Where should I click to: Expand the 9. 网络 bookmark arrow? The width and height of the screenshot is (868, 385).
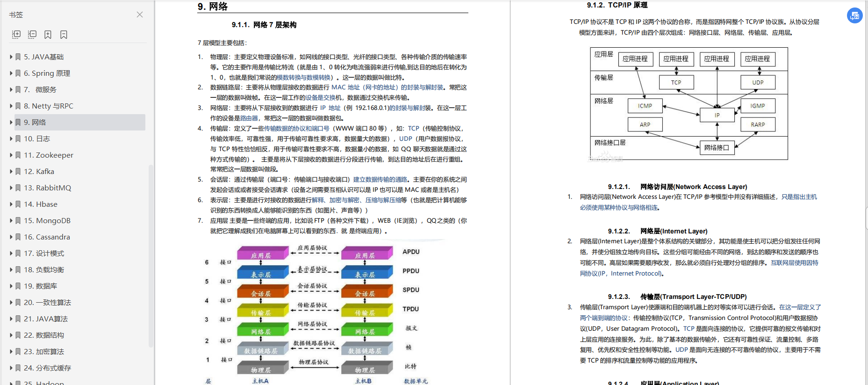click(x=11, y=122)
